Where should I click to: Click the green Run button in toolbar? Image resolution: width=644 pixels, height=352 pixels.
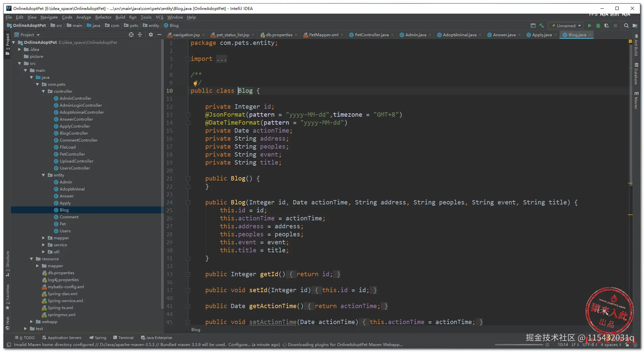[590, 26]
